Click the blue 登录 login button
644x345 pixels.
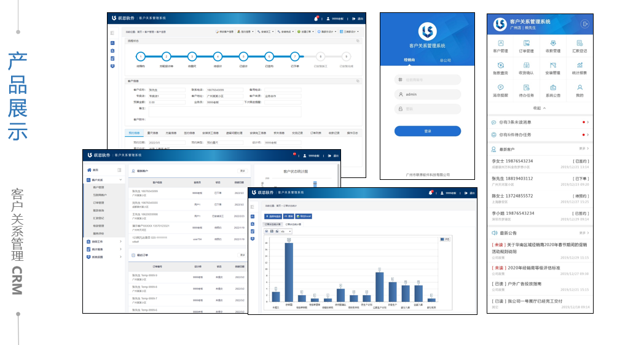[x=427, y=131]
